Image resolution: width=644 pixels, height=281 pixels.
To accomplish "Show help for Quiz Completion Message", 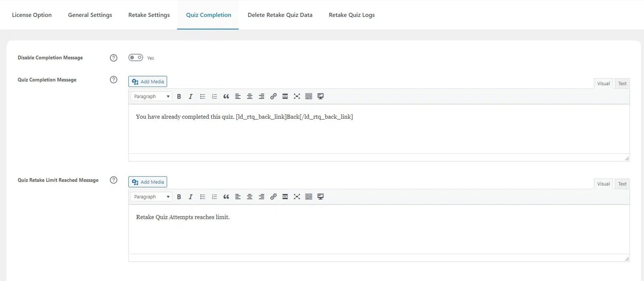I will click(114, 80).
